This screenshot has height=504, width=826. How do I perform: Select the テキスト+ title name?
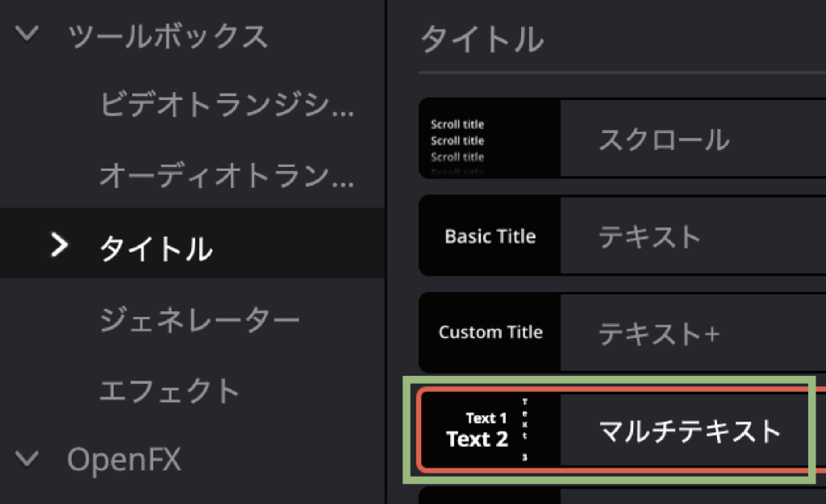pos(658,333)
